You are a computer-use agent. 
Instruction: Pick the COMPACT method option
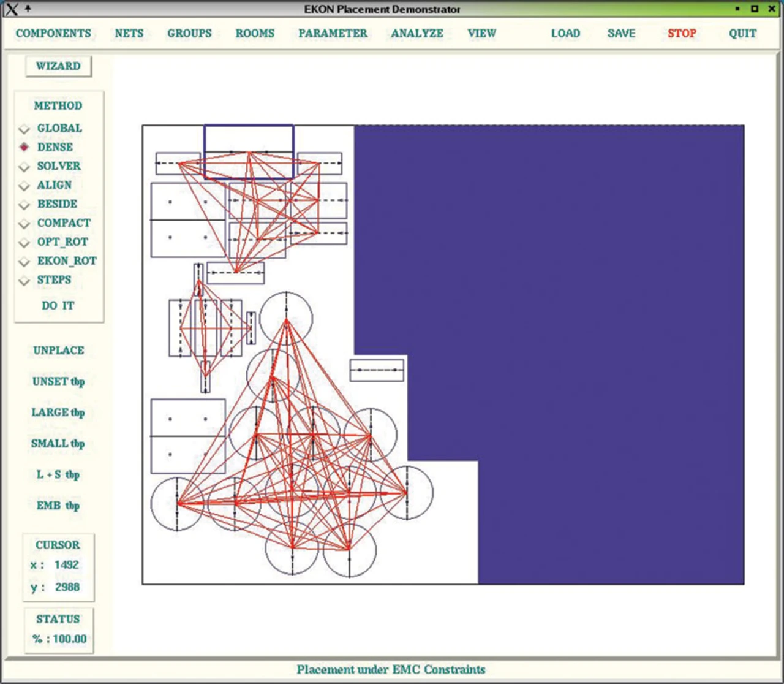coord(24,224)
